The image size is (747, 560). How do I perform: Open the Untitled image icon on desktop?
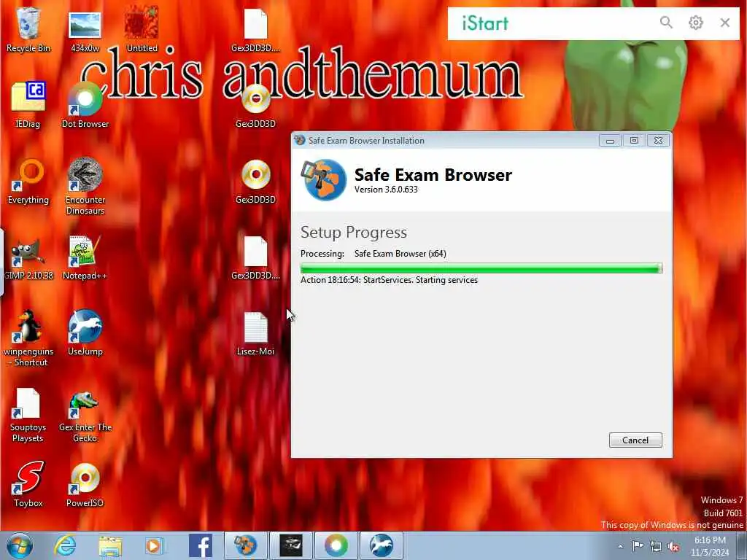point(142,29)
